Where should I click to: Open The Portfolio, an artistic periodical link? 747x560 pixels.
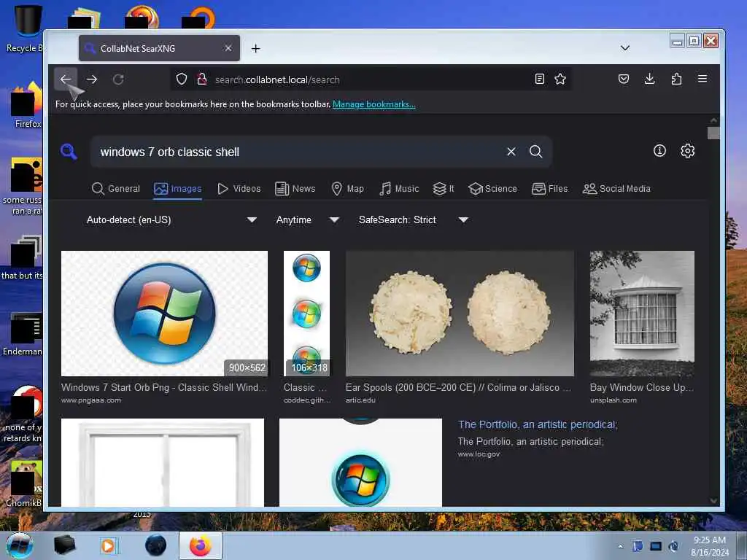pyautogui.click(x=538, y=424)
